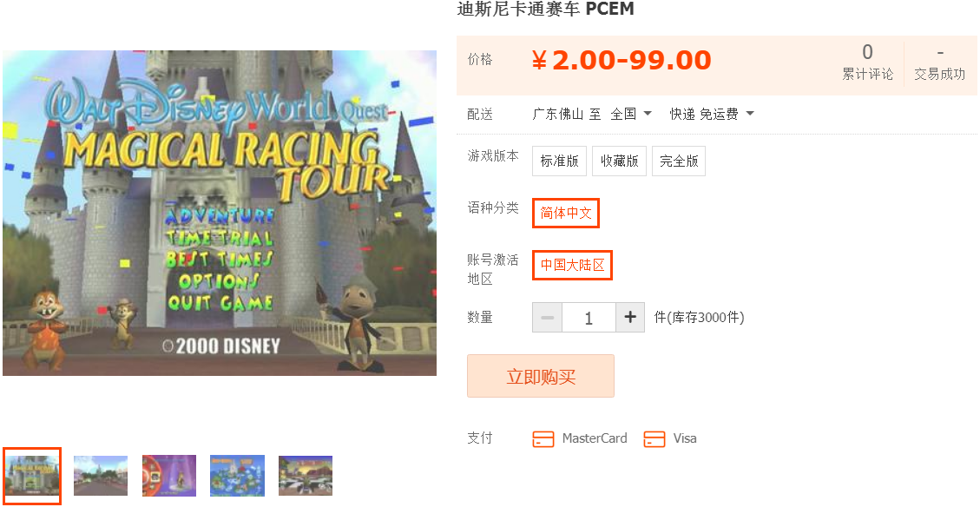Select the second street scene thumbnail
Screen dimensions: 980x507
pos(101,476)
